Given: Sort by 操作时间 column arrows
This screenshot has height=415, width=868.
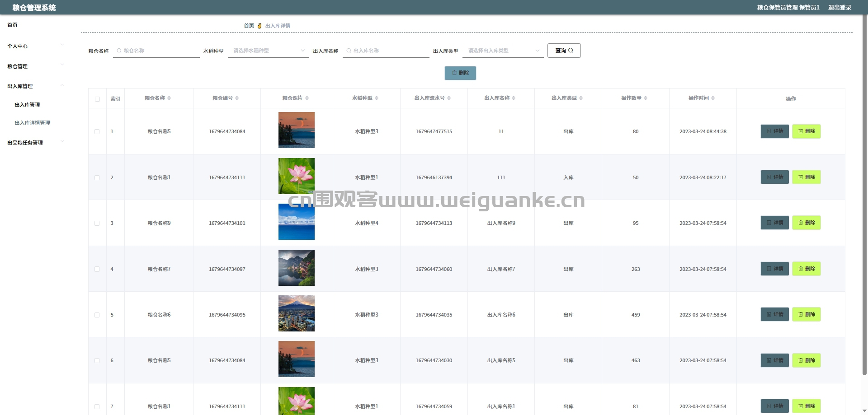Looking at the screenshot, I should 713,98.
